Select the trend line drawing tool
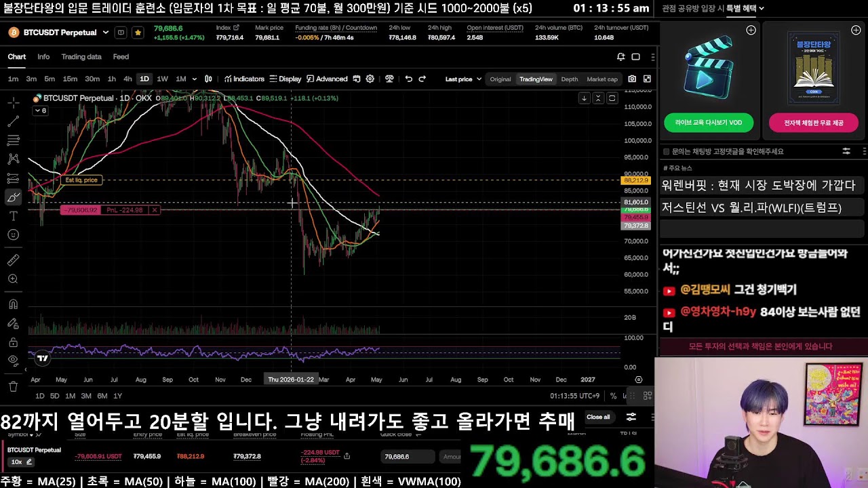The image size is (868, 488). point(13,121)
